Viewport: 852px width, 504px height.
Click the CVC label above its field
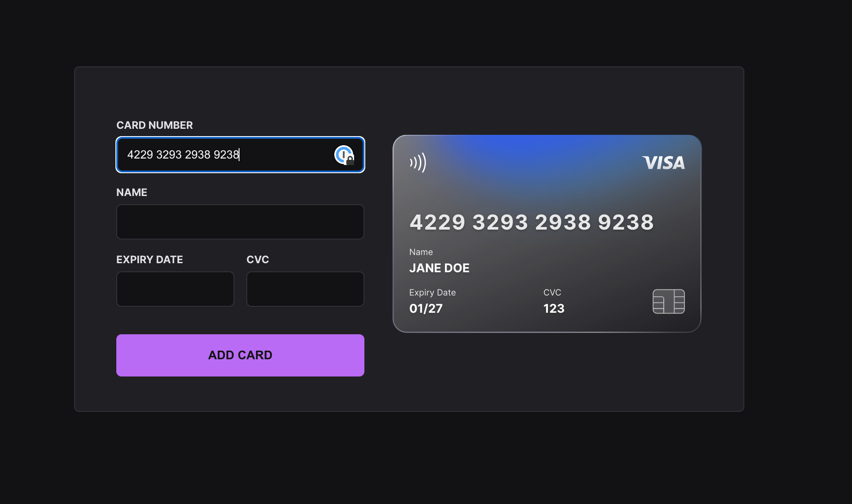258,259
